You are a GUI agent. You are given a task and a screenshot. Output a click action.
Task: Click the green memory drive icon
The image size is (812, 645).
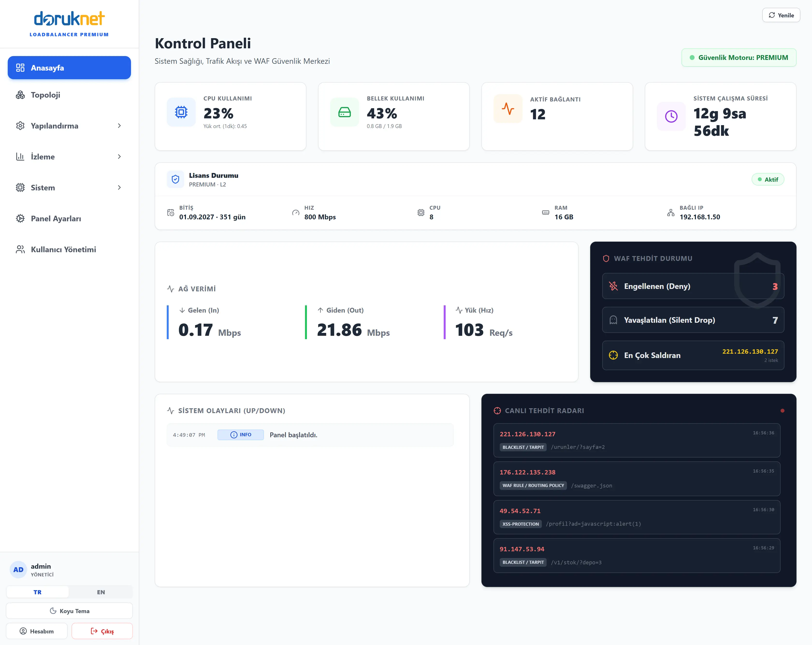click(x=345, y=112)
